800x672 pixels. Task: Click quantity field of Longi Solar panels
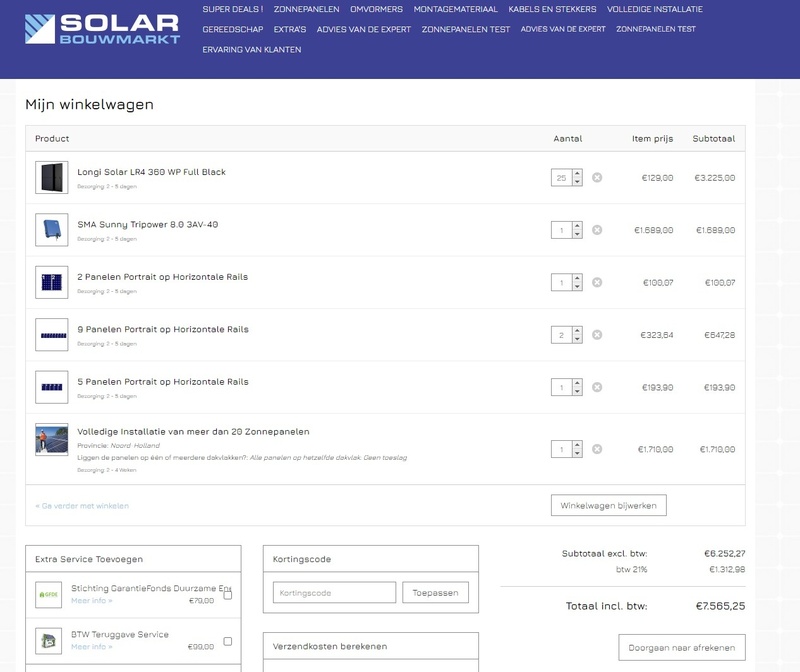pyautogui.click(x=562, y=178)
